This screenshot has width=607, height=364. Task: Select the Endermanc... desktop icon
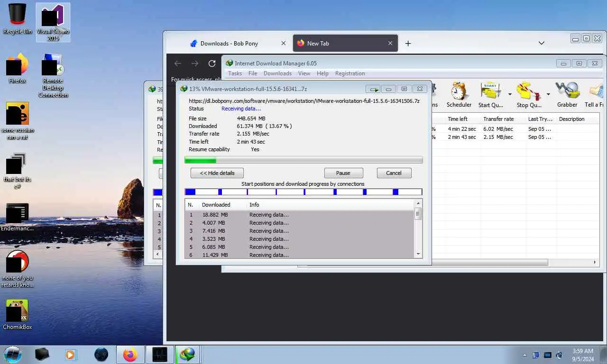[18, 217]
